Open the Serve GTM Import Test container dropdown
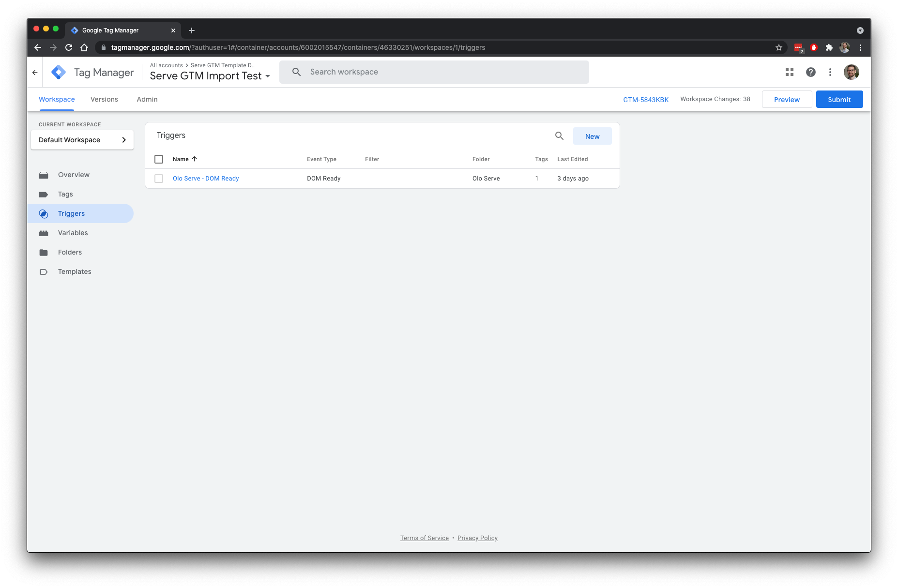Image resolution: width=898 pixels, height=588 pixels. click(x=210, y=76)
